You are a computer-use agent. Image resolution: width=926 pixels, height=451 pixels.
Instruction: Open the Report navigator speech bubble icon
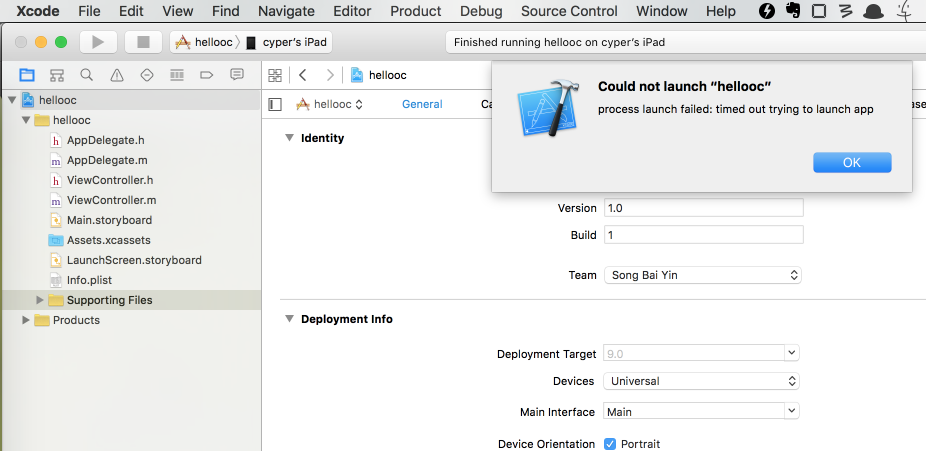point(237,75)
